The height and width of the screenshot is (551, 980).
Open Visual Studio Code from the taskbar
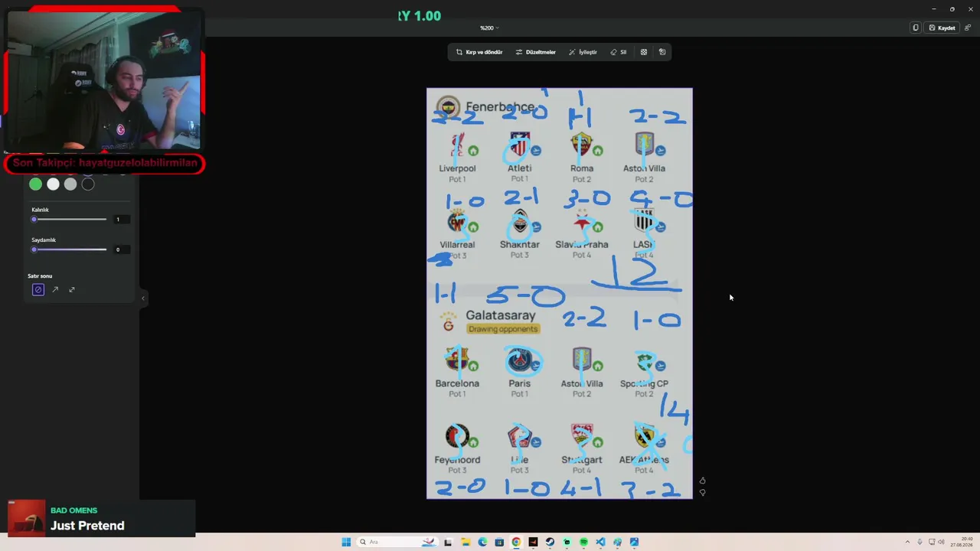coord(600,542)
